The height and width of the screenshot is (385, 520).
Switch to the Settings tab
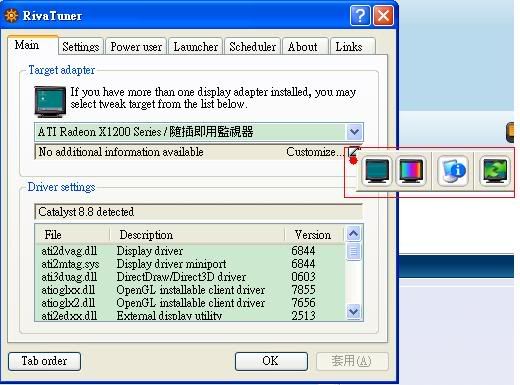click(81, 47)
